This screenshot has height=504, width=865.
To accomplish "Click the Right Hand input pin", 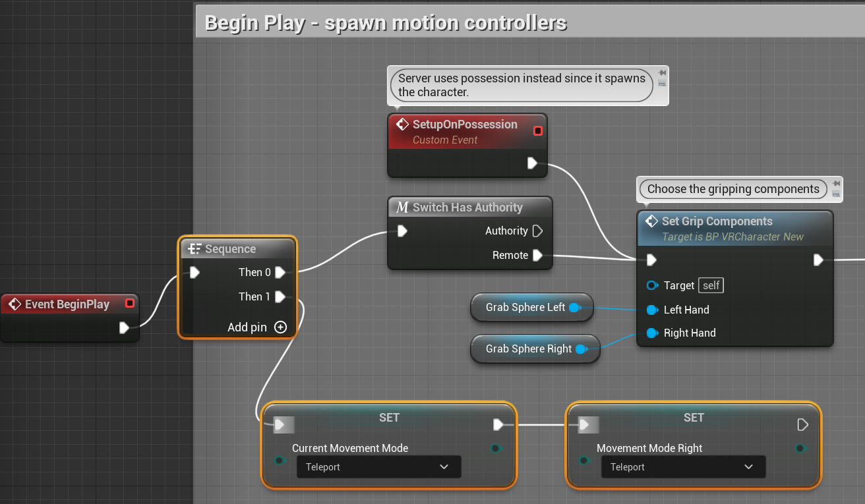I will pyautogui.click(x=652, y=333).
